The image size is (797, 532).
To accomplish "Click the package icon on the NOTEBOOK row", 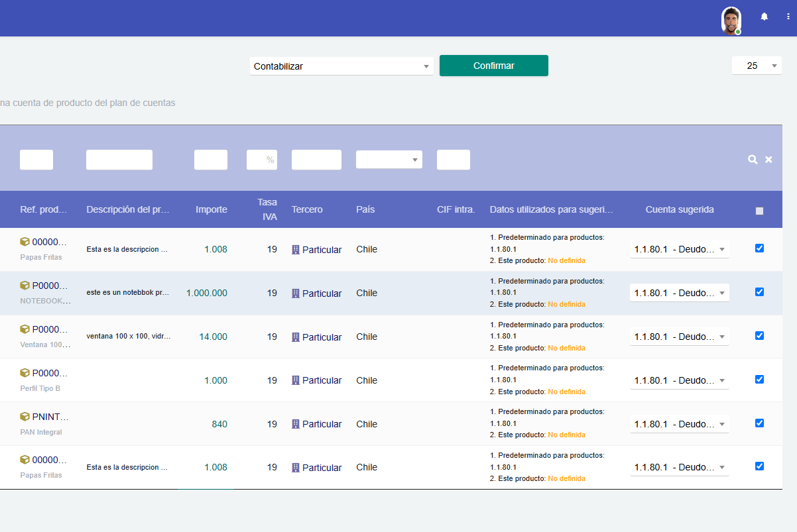I will (25, 286).
